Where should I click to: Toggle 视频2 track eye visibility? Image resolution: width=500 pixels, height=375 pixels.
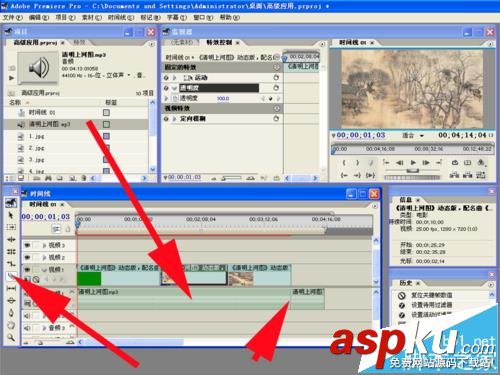tap(27, 257)
